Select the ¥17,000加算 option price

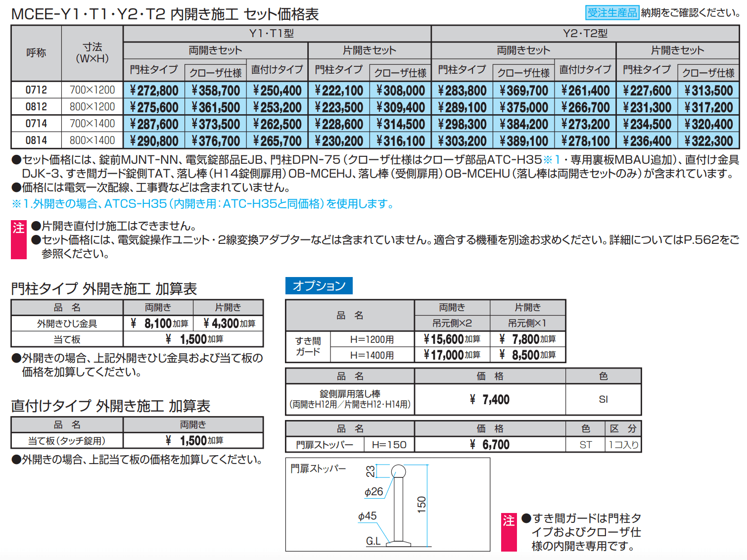click(452, 355)
